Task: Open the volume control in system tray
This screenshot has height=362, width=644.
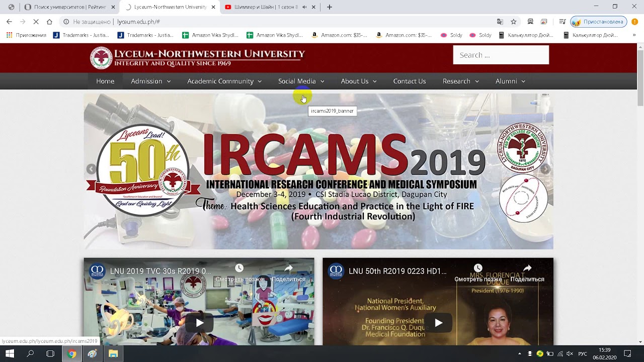Action: [570, 354]
